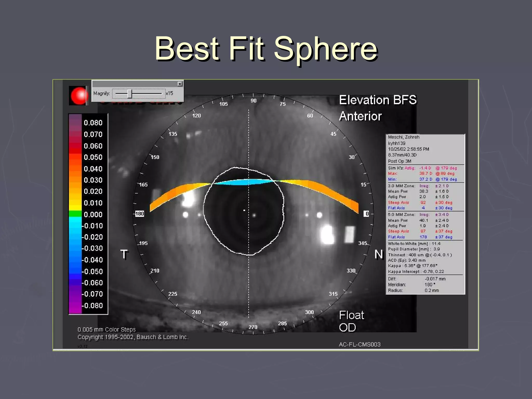Viewport: 532px width, 399px height.
Task: Click the ACD (Ep) 3.43 mm entry
Action: [x=407, y=260]
